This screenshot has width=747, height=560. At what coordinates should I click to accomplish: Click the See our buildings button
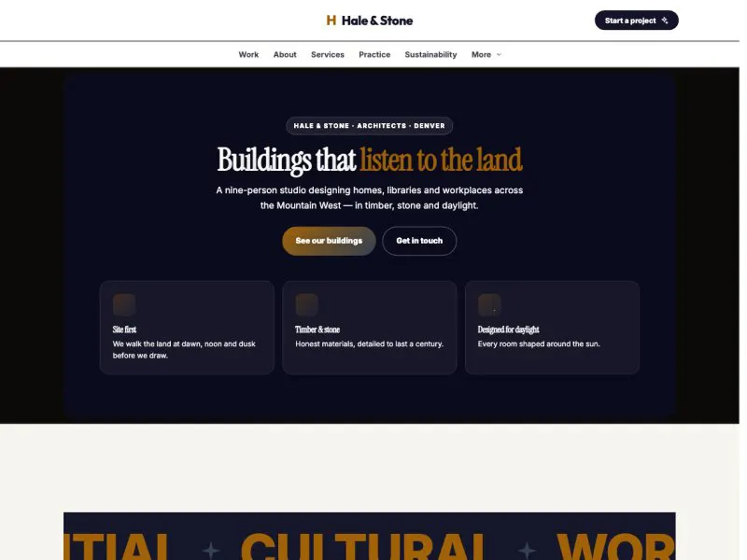coord(329,241)
